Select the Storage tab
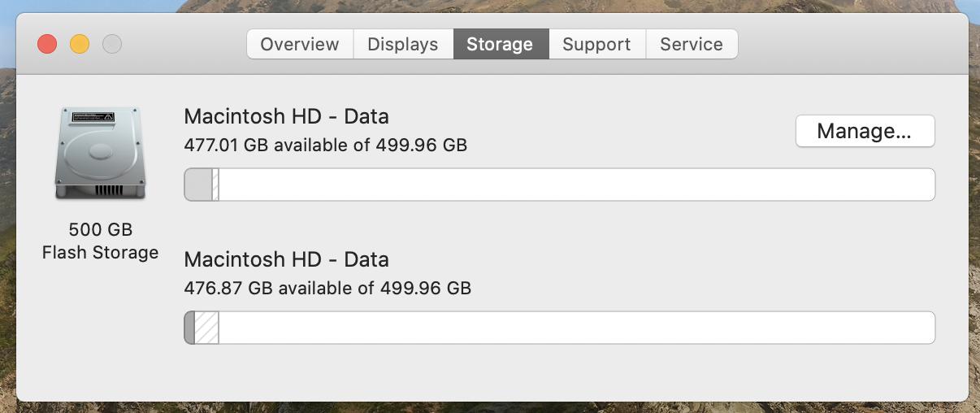Screen dimensions: 980x413 pos(500,44)
